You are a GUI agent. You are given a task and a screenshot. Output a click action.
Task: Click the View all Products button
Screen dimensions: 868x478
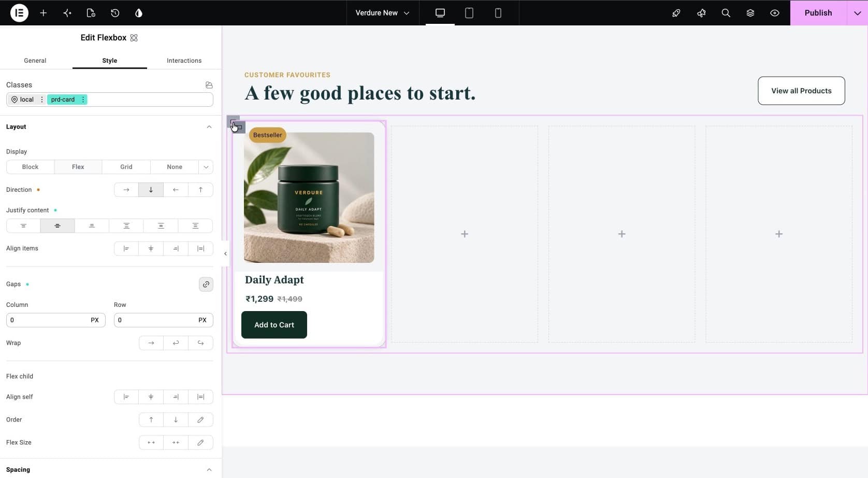(x=801, y=91)
